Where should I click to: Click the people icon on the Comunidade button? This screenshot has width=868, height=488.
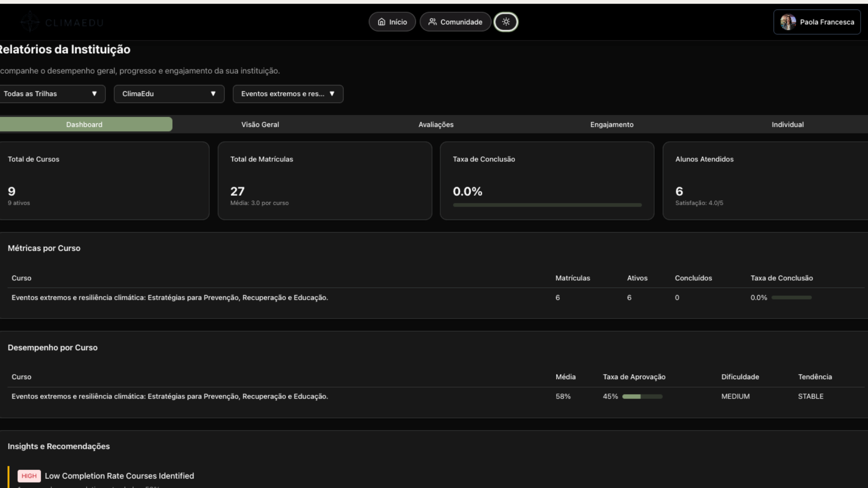433,22
